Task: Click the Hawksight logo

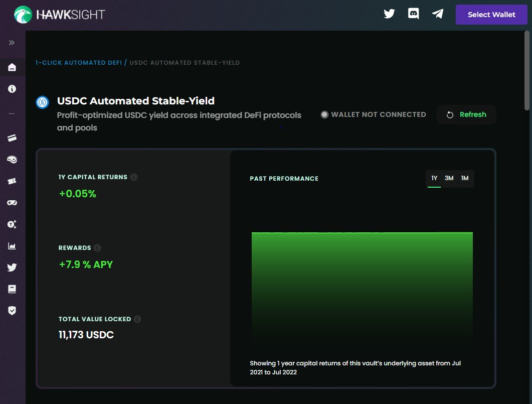Action: (60, 15)
